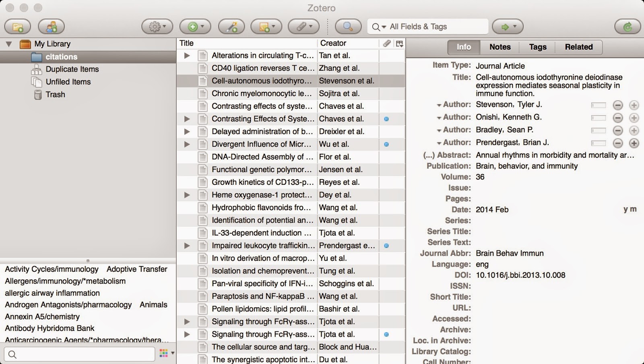Add an author after Prendergast with plus
Screen dimensions: 644x364
click(x=634, y=143)
